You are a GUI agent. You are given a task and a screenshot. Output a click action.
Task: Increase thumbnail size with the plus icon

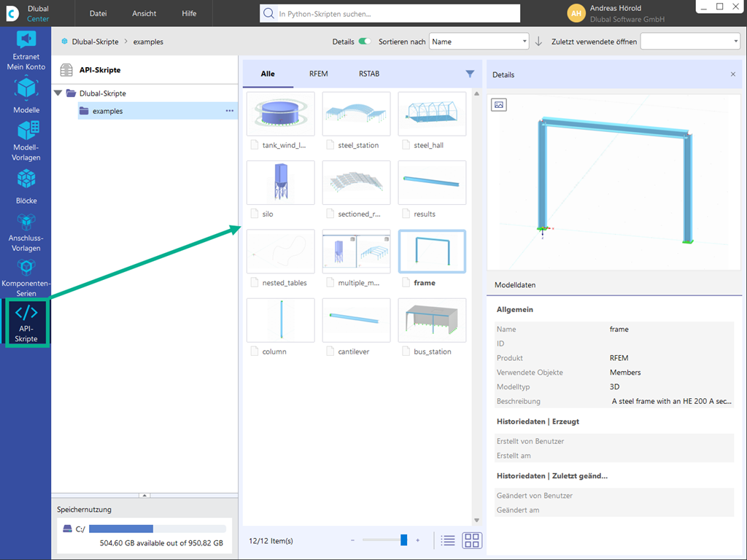[418, 540]
